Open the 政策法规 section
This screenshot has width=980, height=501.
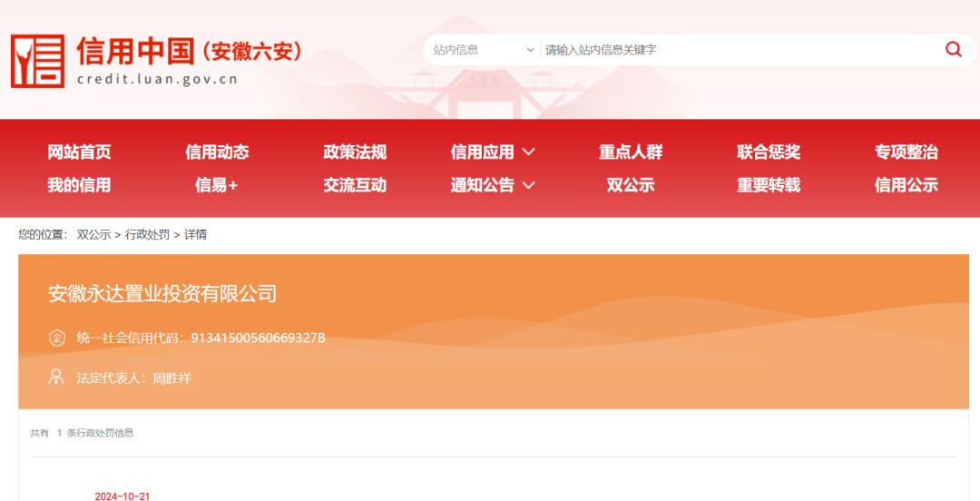[x=355, y=152]
